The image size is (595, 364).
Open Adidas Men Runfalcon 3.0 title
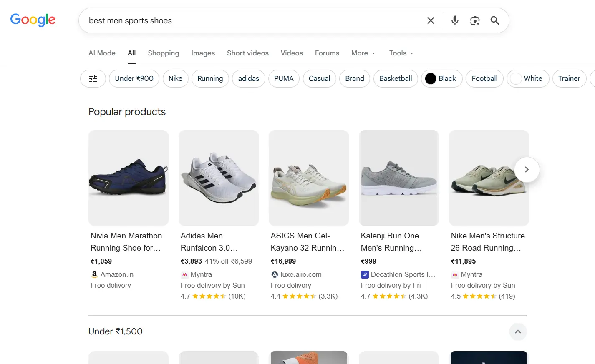click(209, 242)
